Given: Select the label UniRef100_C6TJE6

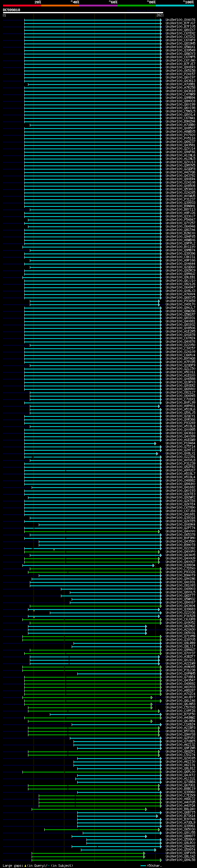Looking at the screenshot, I should [180, 511].
